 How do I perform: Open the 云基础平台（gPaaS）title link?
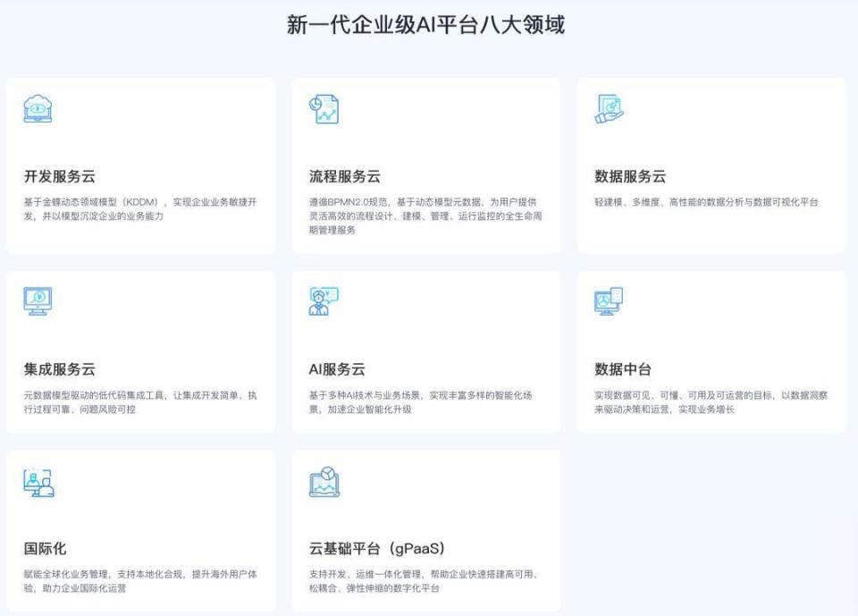click(x=377, y=549)
